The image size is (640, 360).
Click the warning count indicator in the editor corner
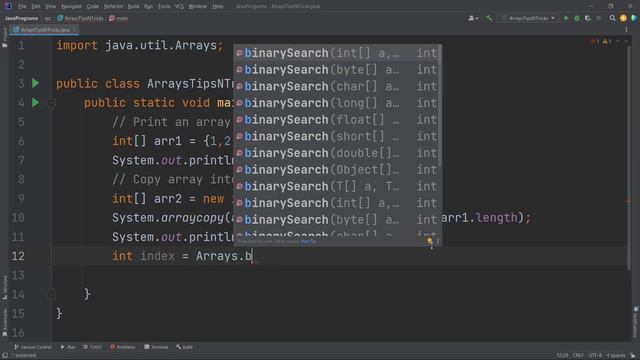pos(607,41)
